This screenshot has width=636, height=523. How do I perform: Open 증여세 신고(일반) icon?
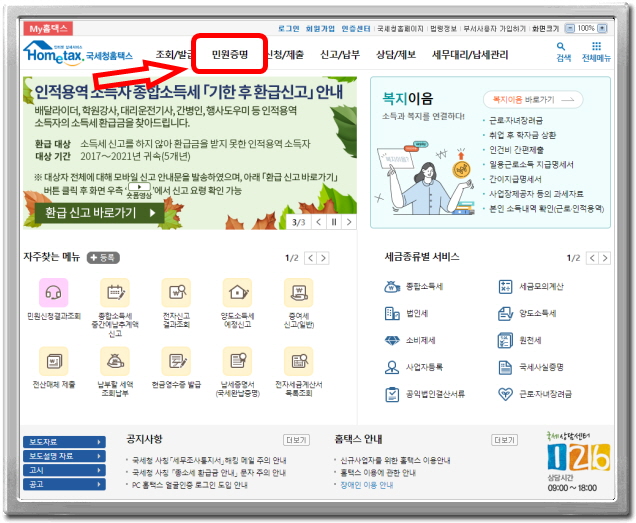[299, 292]
